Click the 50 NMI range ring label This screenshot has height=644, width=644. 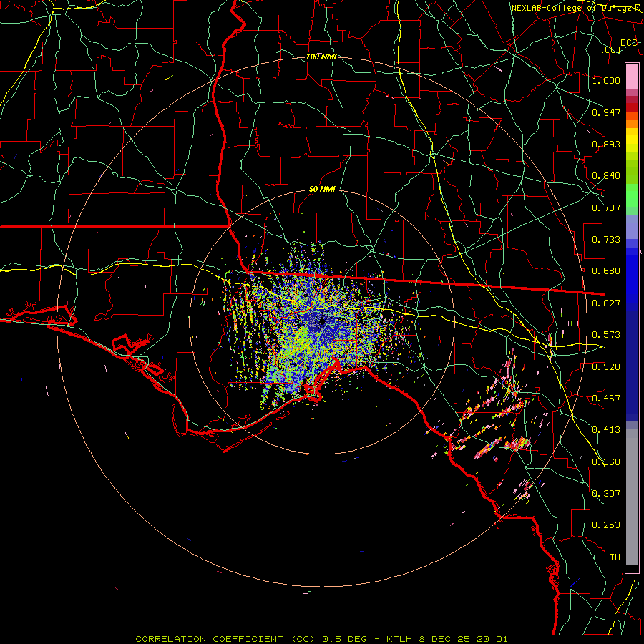(x=322, y=189)
